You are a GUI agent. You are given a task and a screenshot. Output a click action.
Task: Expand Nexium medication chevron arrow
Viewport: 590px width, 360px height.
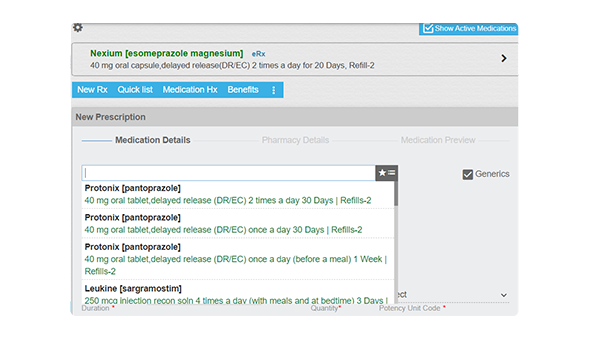(503, 58)
